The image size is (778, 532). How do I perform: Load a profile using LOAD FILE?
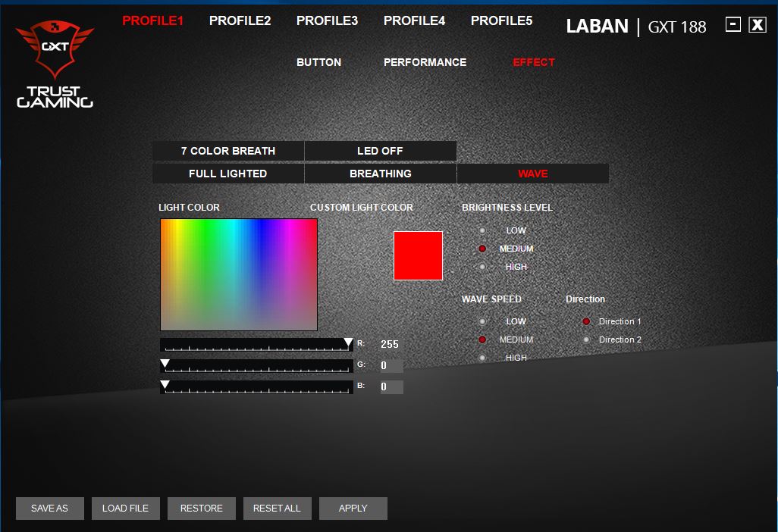[x=125, y=509]
